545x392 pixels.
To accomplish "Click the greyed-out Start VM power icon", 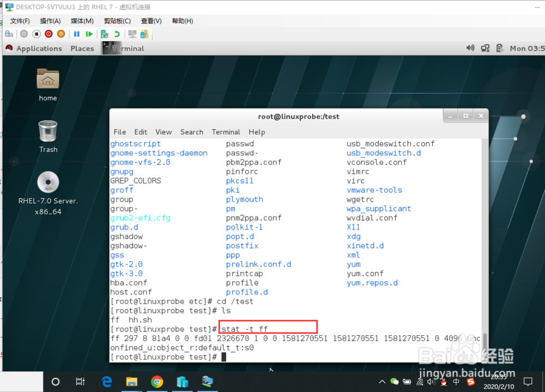I will coord(23,34).
